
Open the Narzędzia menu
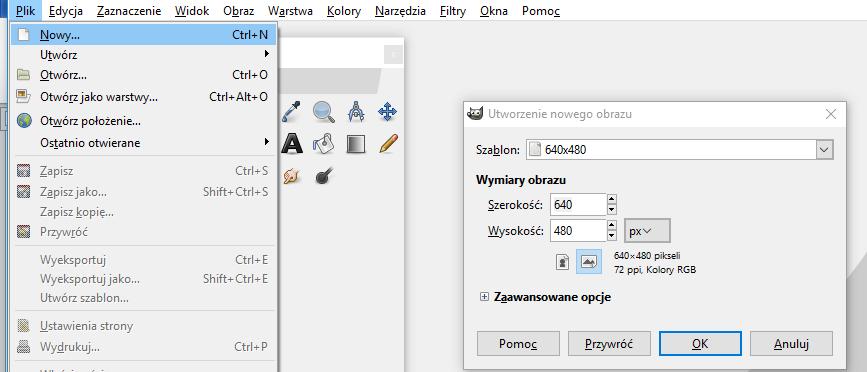click(x=400, y=11)
